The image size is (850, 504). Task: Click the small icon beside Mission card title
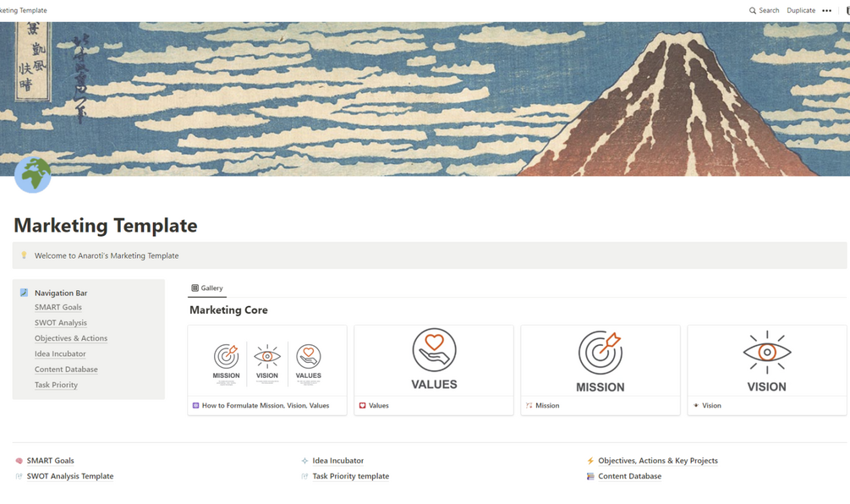tap(529, 405)
